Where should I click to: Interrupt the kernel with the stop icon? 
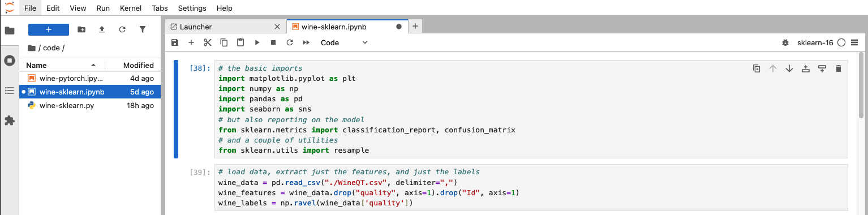pyautogui.click(x=273, y=42)
